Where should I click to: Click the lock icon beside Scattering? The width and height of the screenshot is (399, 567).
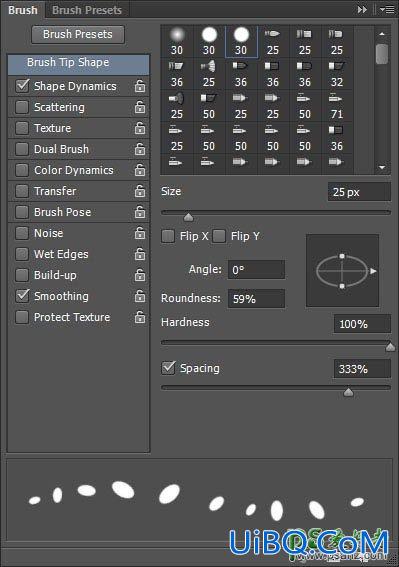pyautogui.click(x=140, y=107)
